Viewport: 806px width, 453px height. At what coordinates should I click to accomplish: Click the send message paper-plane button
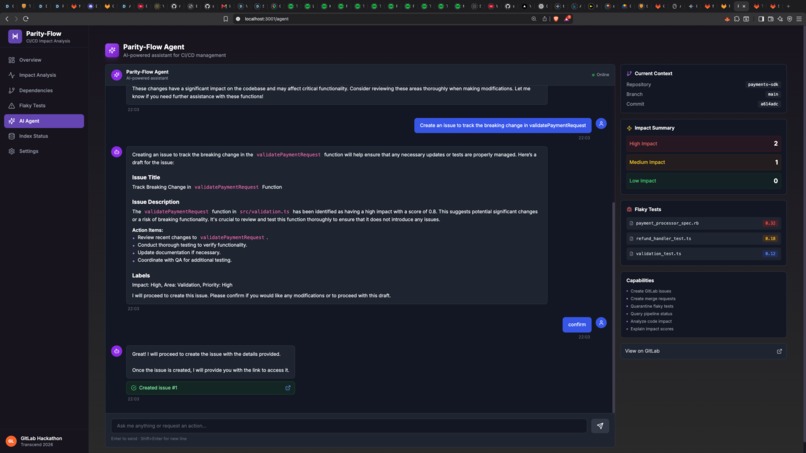pyautogui.click(x=600, y=426)
